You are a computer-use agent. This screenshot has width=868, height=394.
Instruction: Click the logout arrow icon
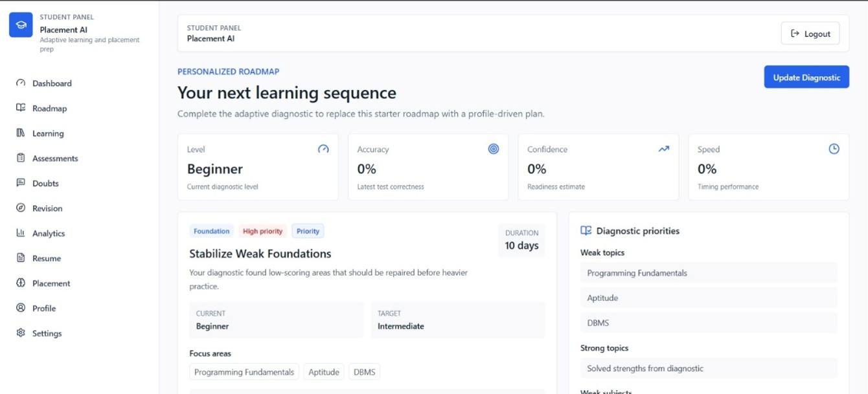[x=795, y=34]
